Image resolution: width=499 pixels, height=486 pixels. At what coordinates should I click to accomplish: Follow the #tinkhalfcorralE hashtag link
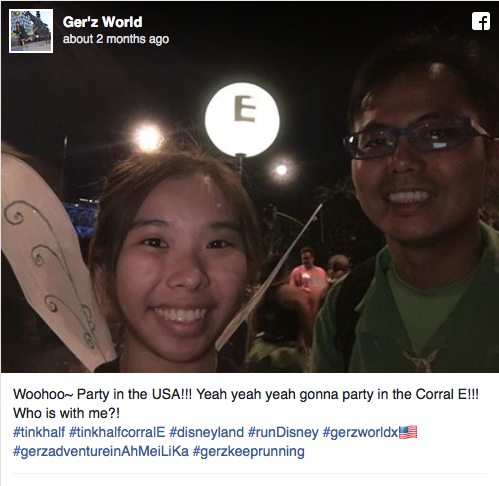[x=117, y=432]
